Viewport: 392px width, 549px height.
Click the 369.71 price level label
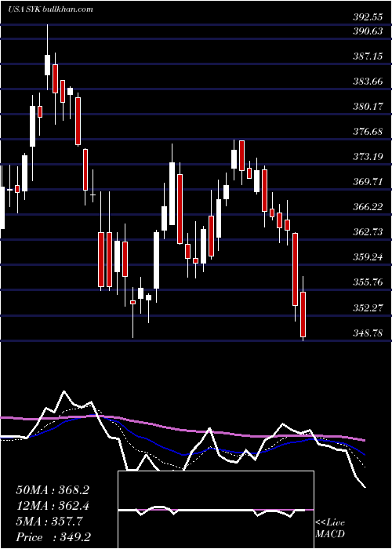tap(368, 182)
